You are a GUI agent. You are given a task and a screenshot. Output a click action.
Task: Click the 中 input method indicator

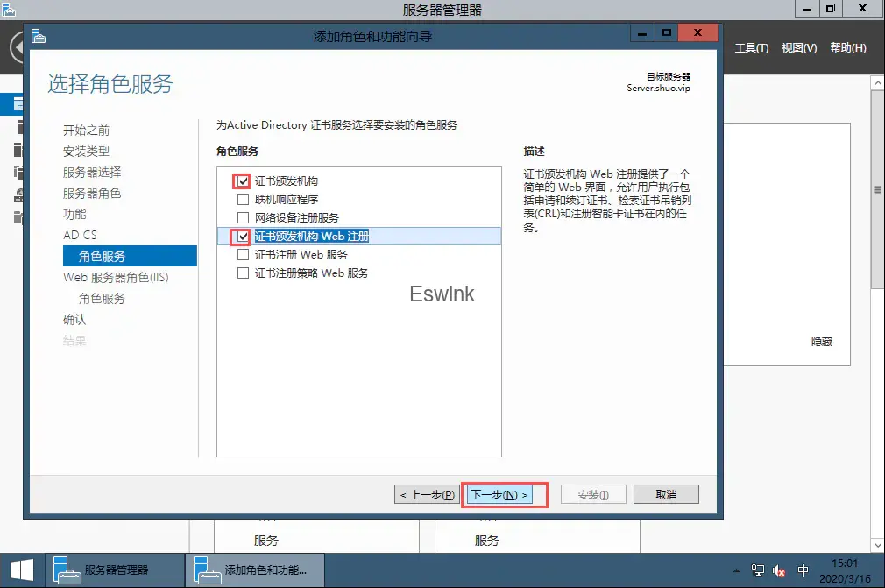804,570
